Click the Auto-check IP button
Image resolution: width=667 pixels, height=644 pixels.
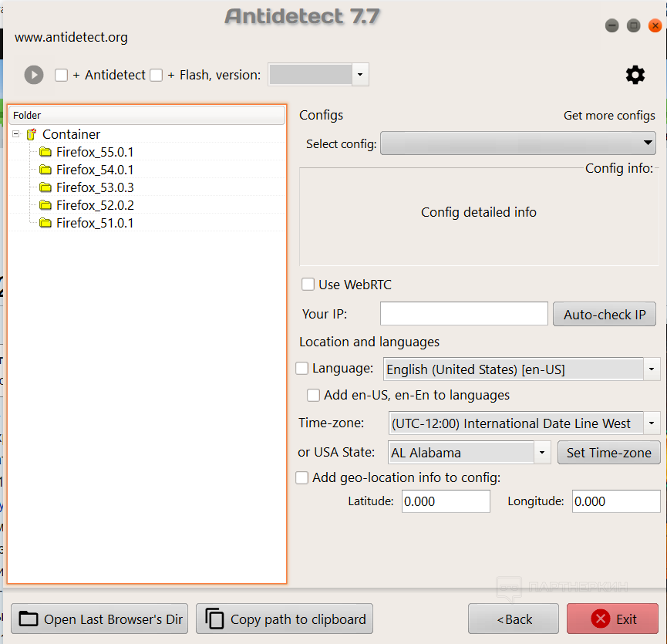pos(605,315)
